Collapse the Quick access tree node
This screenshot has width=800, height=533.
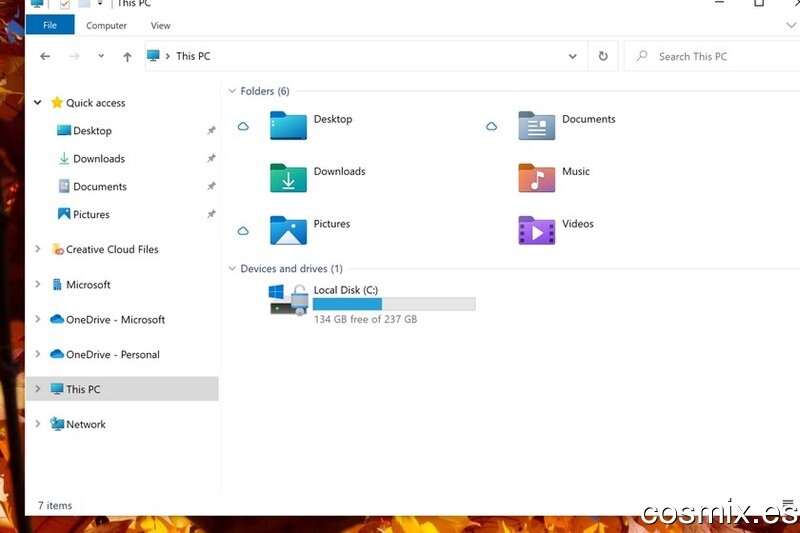[x=38, y=103]
